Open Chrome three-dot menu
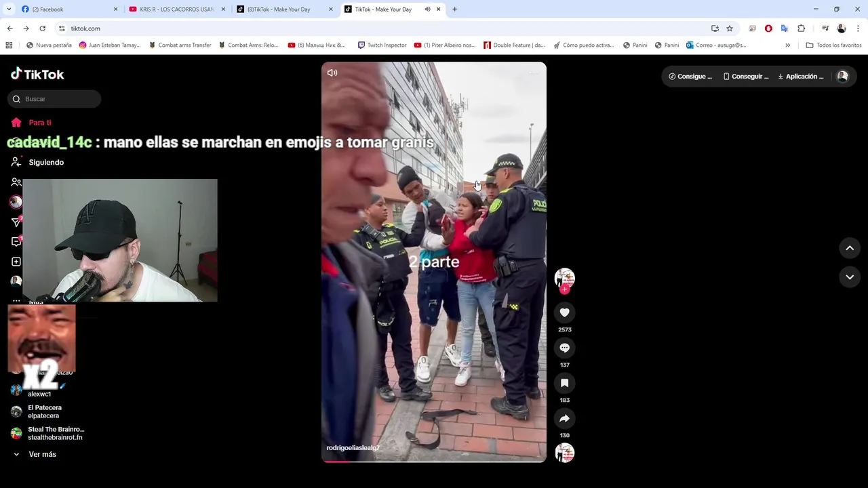Viewport: 868px width, 488px height. pos(858,28)
